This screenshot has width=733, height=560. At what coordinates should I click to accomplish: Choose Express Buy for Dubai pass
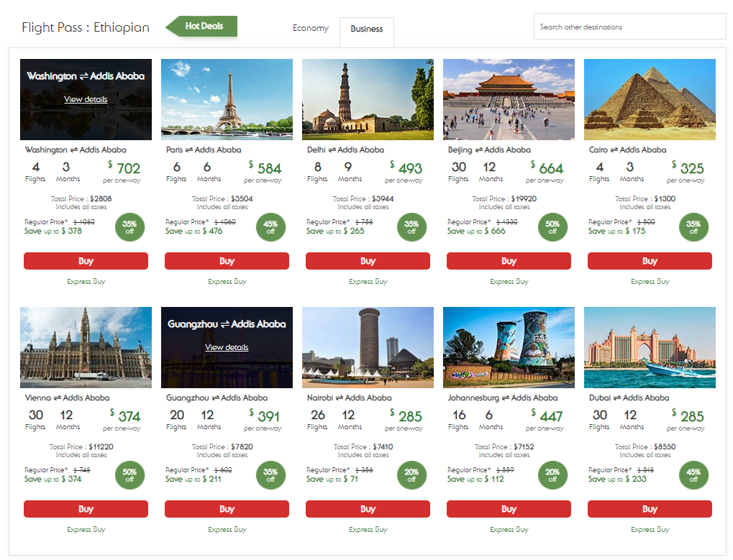point(650,530)
